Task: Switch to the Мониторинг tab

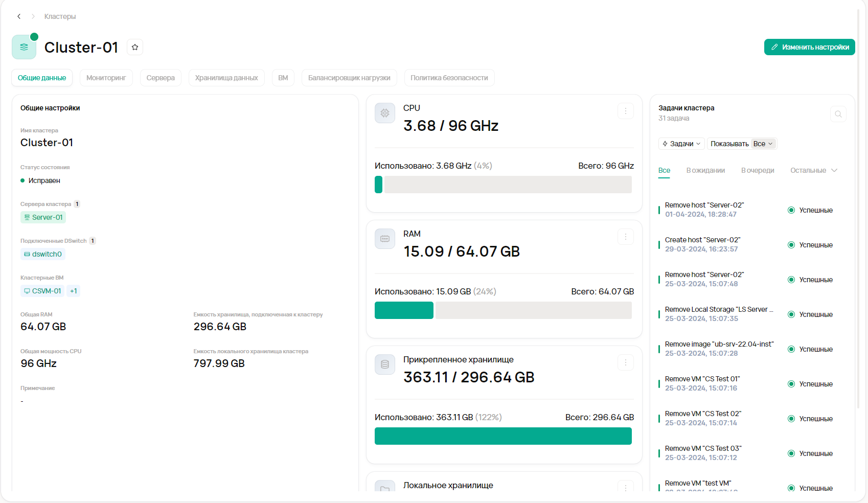Action: [106, 78]
